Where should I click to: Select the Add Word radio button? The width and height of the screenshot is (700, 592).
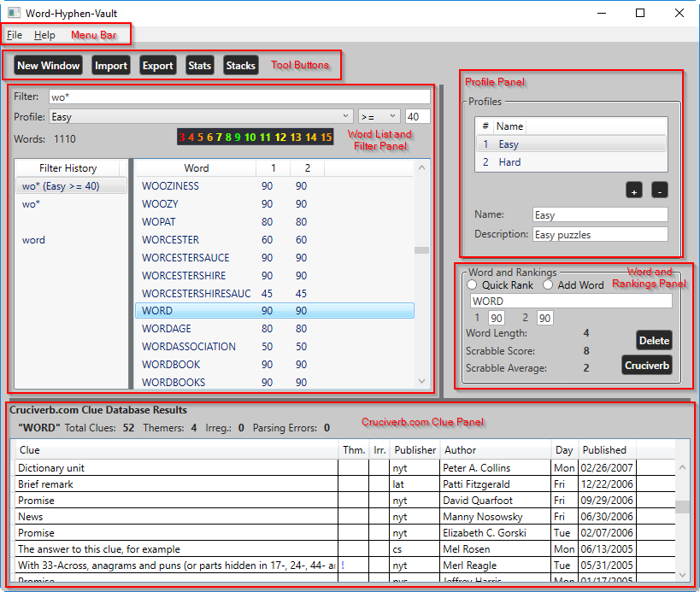pyautogui.click(x=548, y=285)
